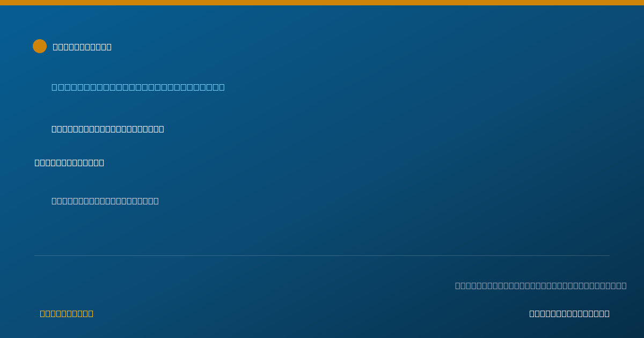Click the first glyph of the yellow footer text

(x=42, y=313)
